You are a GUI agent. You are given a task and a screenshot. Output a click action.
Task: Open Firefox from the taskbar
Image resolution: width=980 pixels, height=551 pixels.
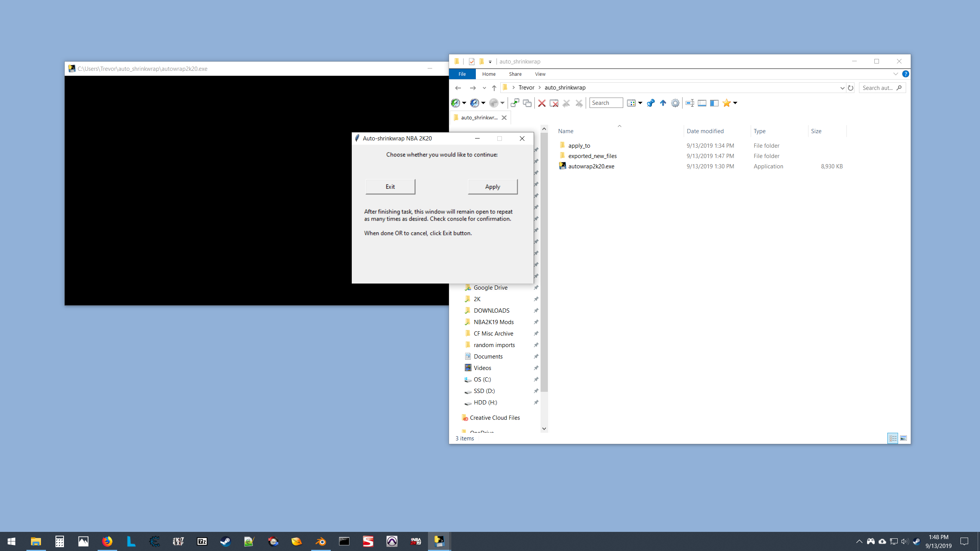(x=107, y=541)
